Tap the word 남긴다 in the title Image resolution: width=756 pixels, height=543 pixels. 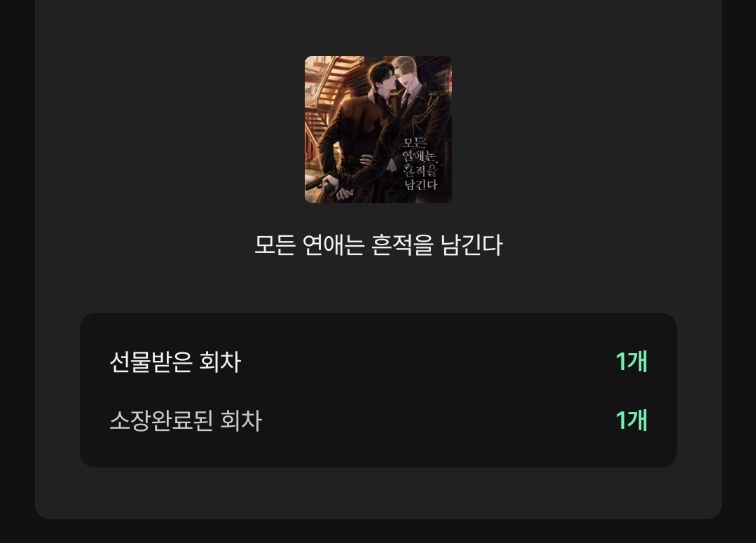(472, 245)
